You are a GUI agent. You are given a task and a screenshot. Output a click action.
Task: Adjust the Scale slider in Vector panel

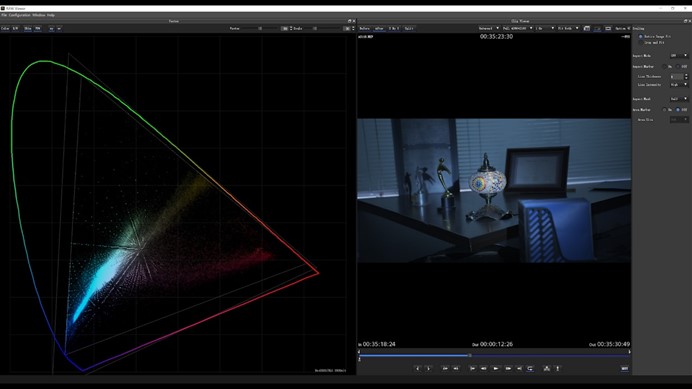pyautogui.click(x=316, y=28)
